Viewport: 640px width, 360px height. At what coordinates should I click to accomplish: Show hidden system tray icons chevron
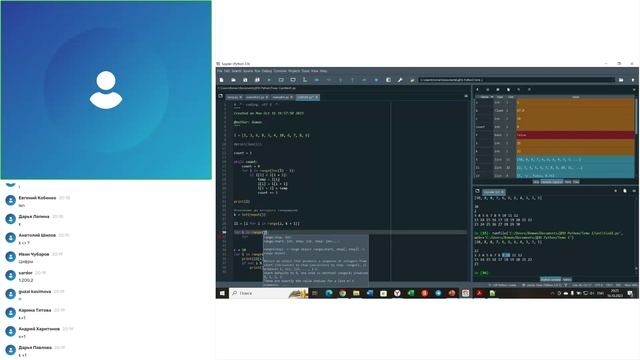[552, 293]
